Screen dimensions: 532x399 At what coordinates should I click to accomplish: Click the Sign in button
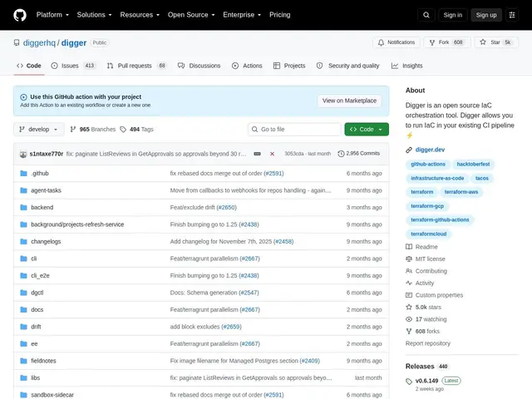(452, 15)
